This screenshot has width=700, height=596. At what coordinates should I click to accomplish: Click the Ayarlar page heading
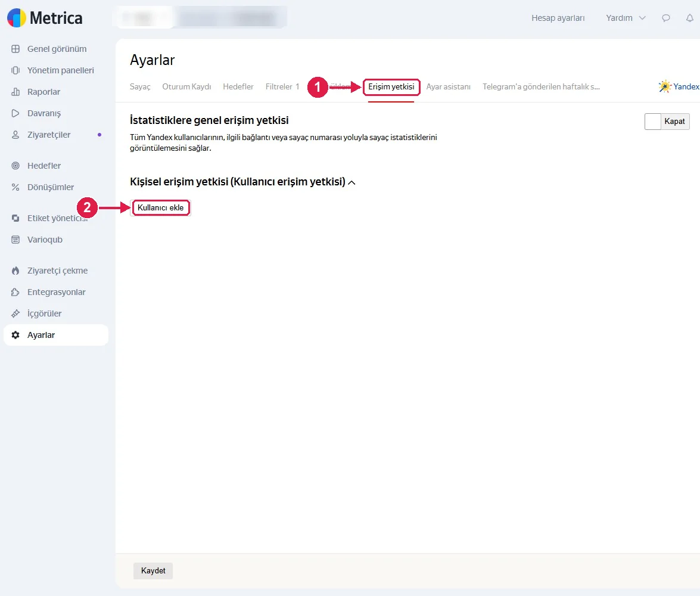153,60
